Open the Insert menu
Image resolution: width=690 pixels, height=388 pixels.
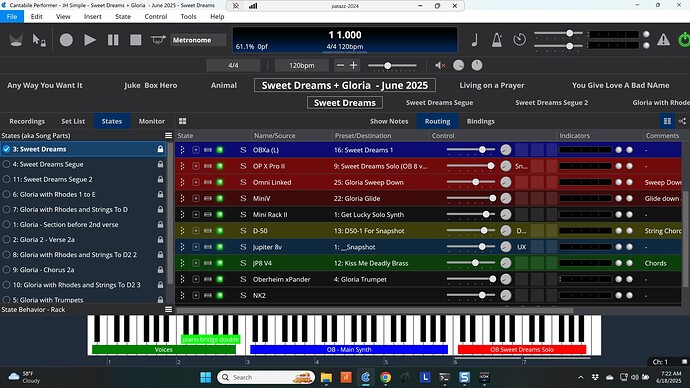click(92, 16)
